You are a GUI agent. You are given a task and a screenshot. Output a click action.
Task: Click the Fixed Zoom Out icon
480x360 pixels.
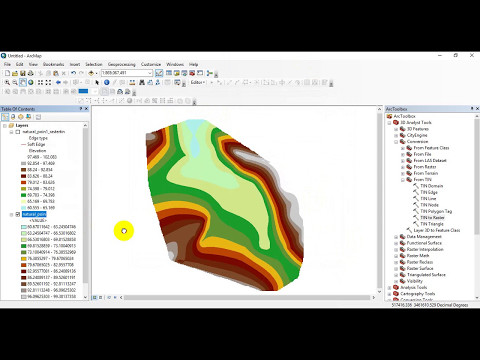coord(48,82)
